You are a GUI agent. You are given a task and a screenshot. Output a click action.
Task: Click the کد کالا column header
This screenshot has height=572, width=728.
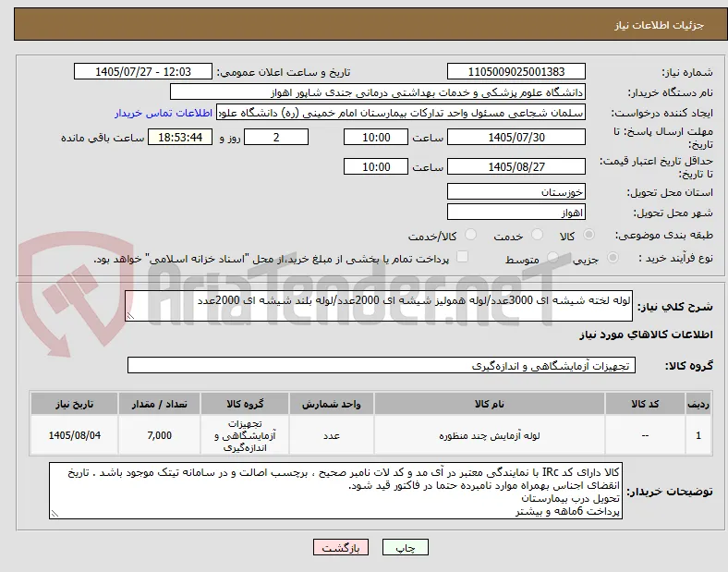tap(645, 404)
